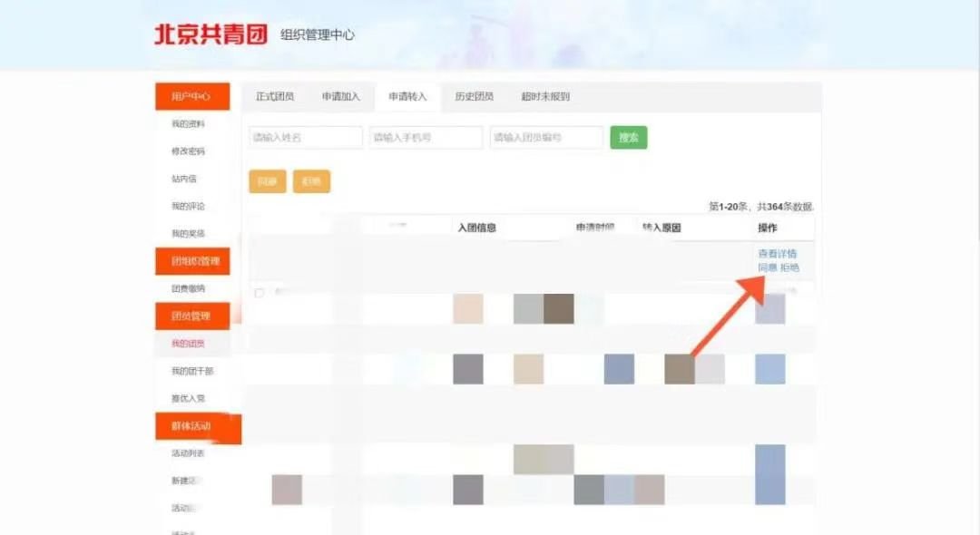
Task: Open 我的评论 in the sidebar
Action: click(x=188, y=206)
